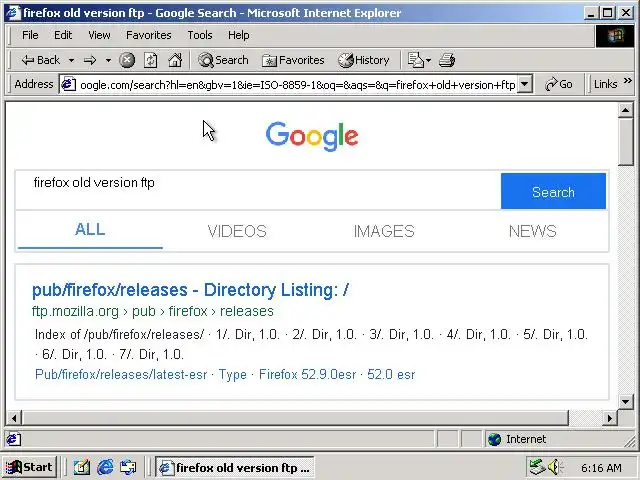The height and width of the screenshot is (480, 640).
Task: Launch Internet Explorer from quick launch
Action: pos(105,467)
